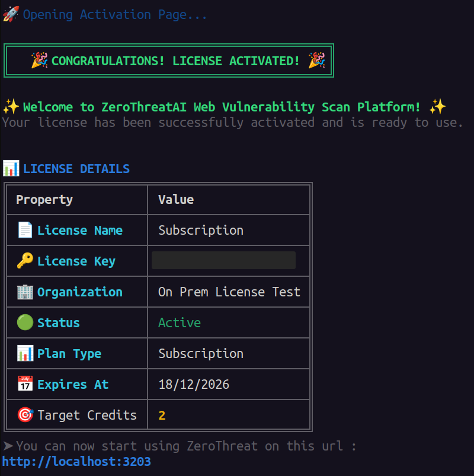Click the calendar icon next to Expires At
This screenshot has height=476, width=474.
(25, 384)
